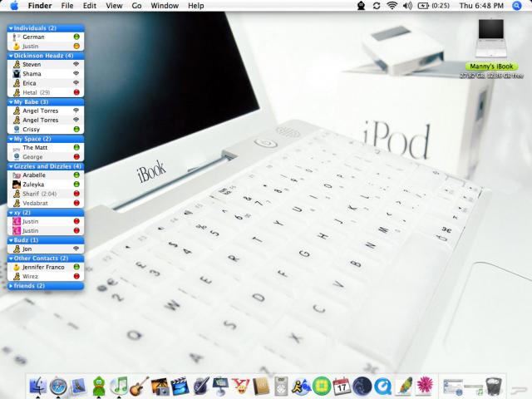The height and width of the screenshot is (399, 532).
Task: Select contact Shama in buddy list
Action: click(x=46, y=74)
